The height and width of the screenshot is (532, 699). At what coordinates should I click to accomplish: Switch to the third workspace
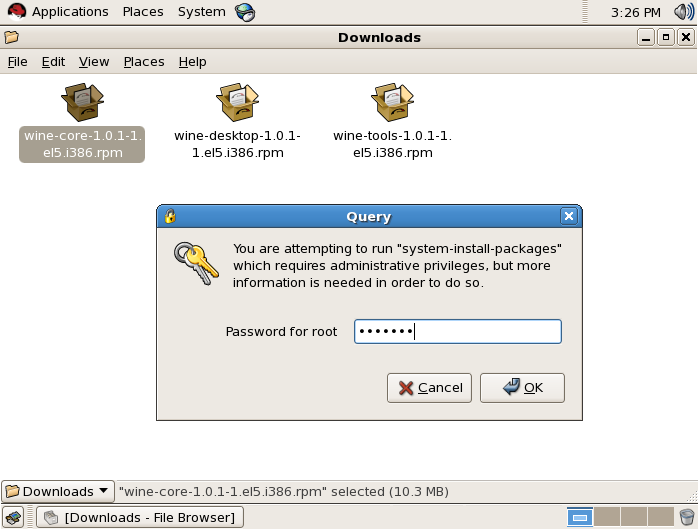(633, 517)
